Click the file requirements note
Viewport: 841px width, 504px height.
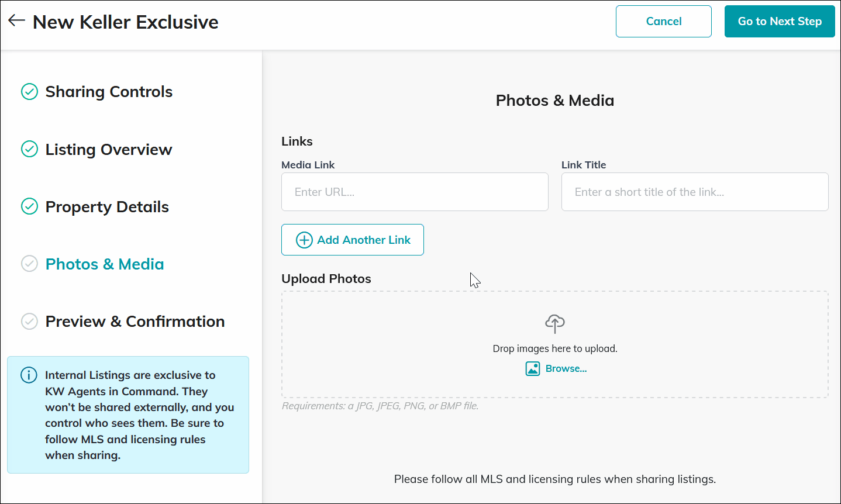[380, 406]
